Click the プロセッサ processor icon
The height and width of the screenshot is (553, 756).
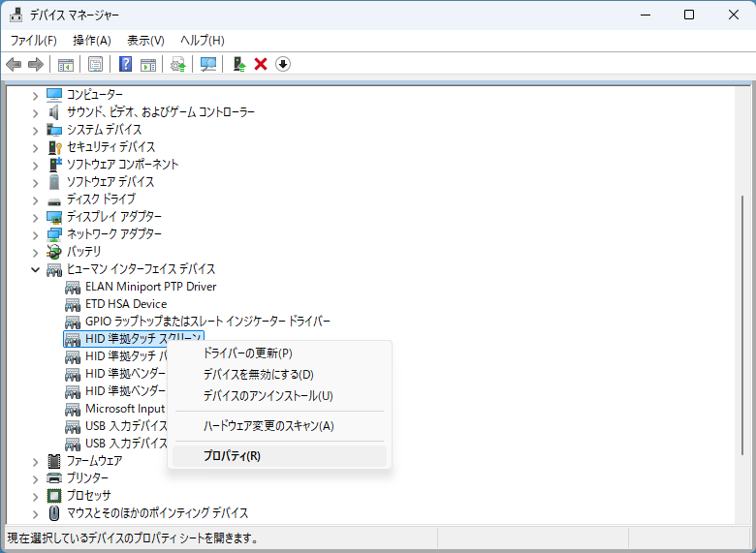pos(54,496)
